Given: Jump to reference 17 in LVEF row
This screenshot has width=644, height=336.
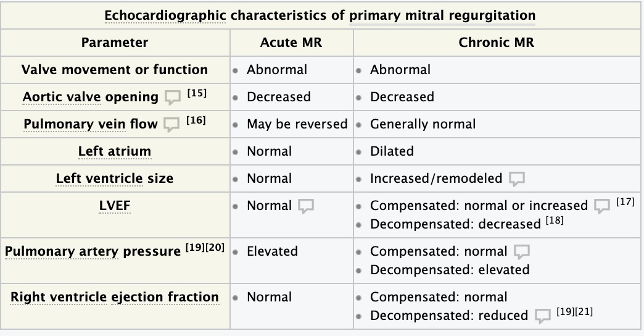Looking at the screenshot, I should [625, 202].
